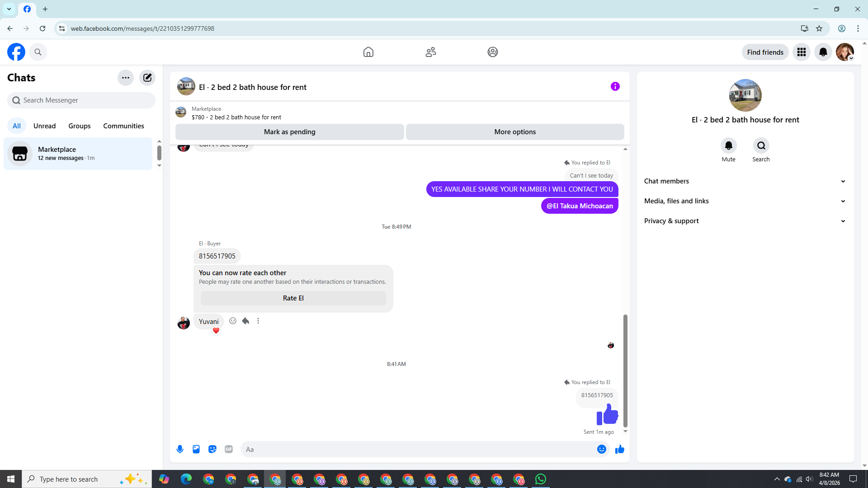The height and width of the screenshot is (488, 868).
Task: Reply to the Yuvani message
Action: (x=245, y=321)
